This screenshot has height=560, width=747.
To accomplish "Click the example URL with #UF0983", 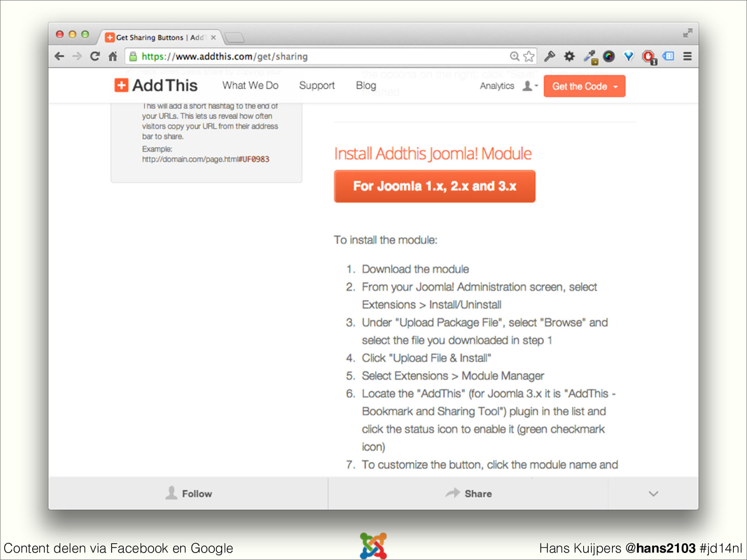I will point(206,159).
